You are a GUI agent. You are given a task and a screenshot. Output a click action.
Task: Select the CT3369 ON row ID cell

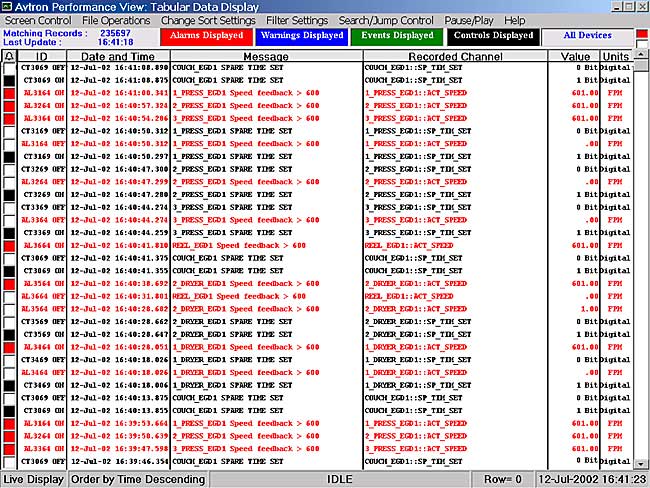(42, 233)
